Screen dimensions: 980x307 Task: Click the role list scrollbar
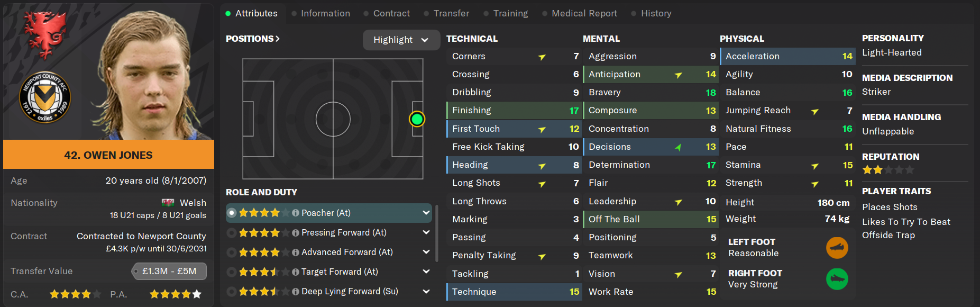click(x=436, y=234)
